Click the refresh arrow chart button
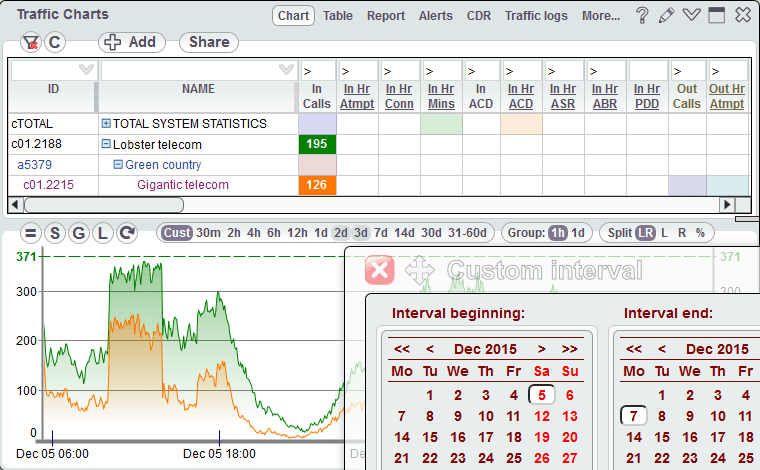Image resolution: width=760 pixels, height=470 pixels. point(126,233)
